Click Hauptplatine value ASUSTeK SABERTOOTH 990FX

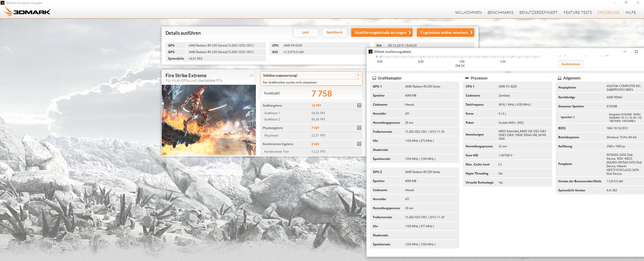(624, 88)
